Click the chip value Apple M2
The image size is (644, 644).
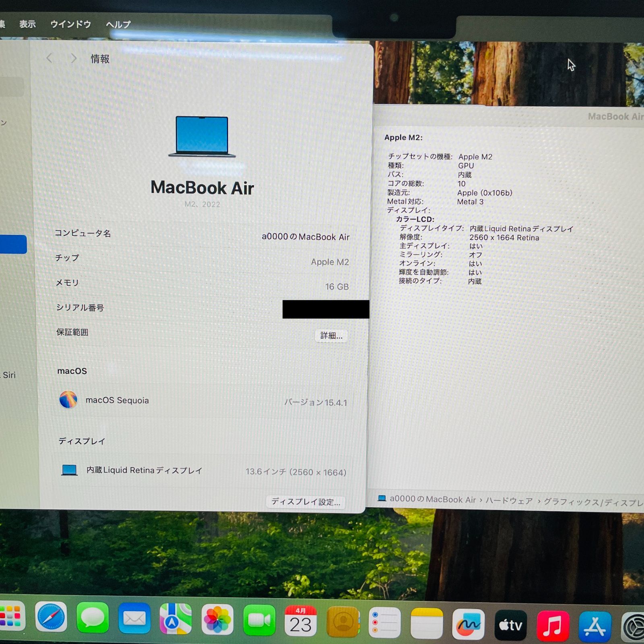tap(330, 262)
